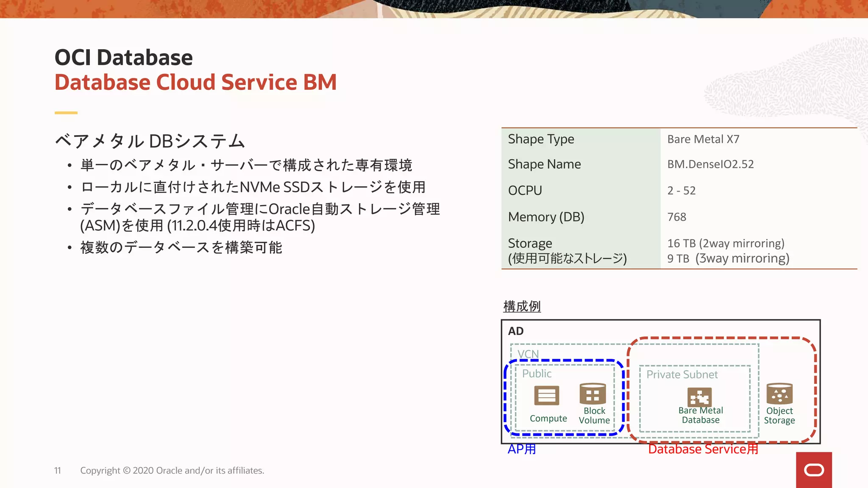Click the Block Volume cylinder icon

pos(593,394)
